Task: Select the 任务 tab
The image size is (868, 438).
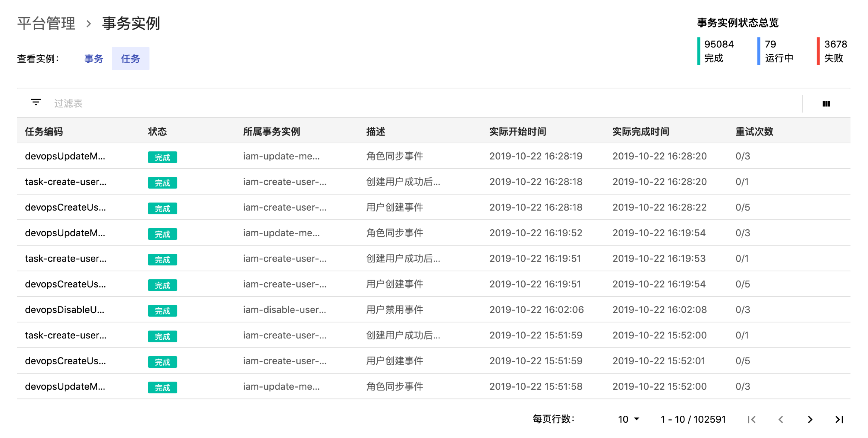Action: tap(131, 59)
